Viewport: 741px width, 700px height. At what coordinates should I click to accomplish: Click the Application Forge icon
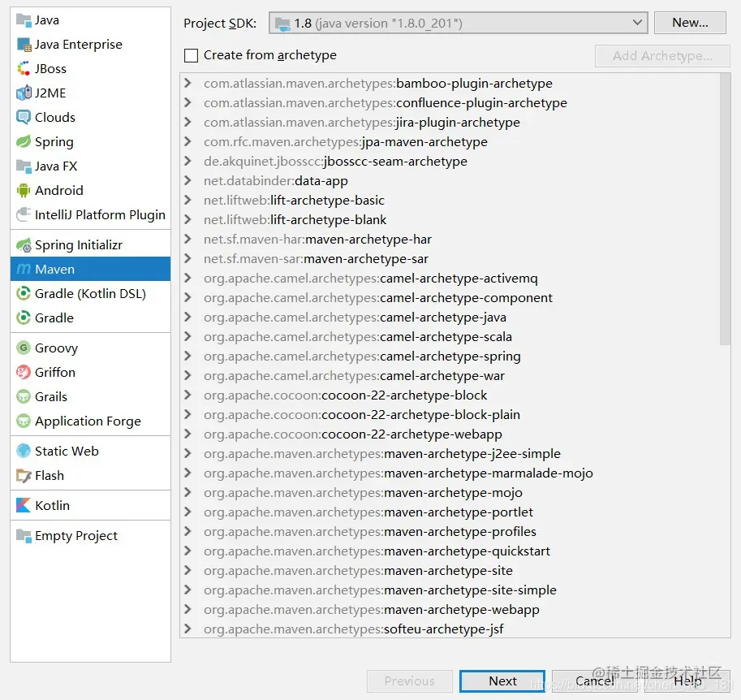24,421
